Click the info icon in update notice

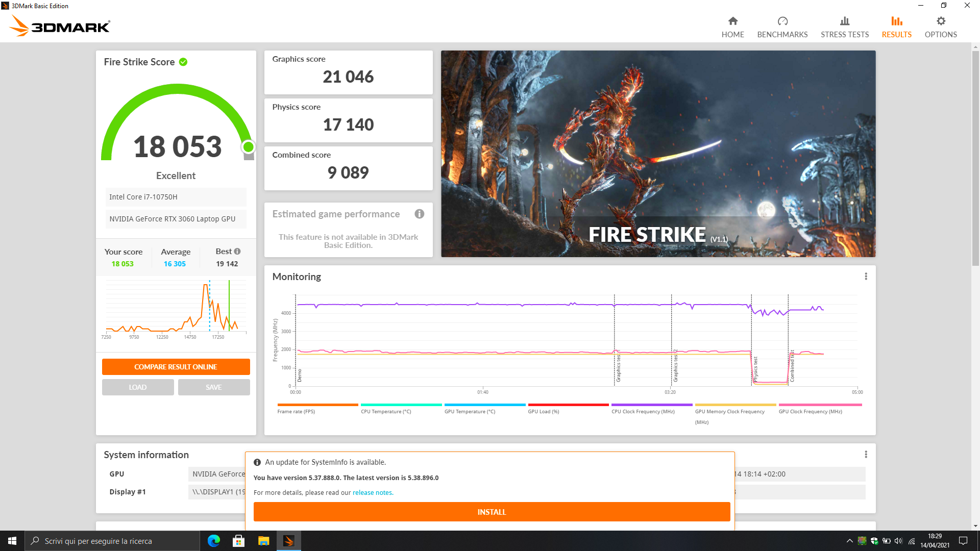click(257, 462)
